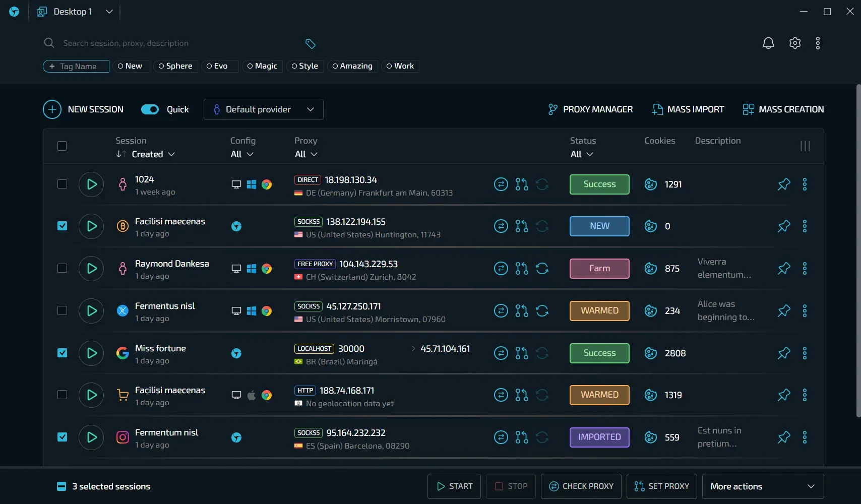
Task: Select the Work tag filter
Action: pyautogui.click(x=400, y=66)
